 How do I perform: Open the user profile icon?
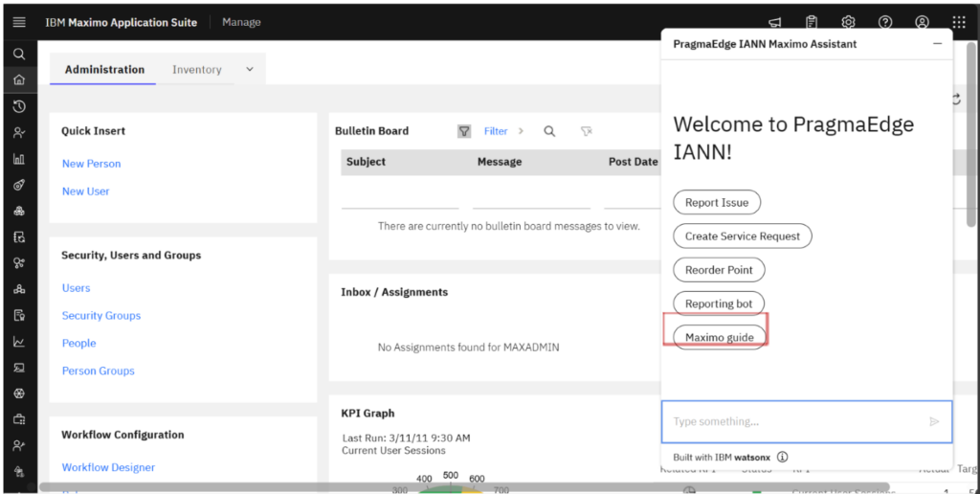pyautogui.click(x=922, y=22)
